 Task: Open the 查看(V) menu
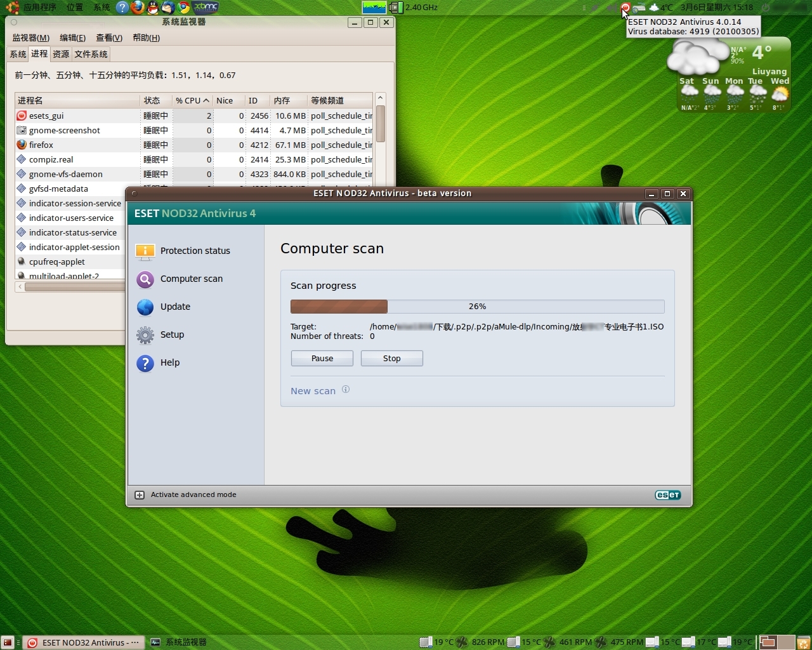(x=109, y=38)
